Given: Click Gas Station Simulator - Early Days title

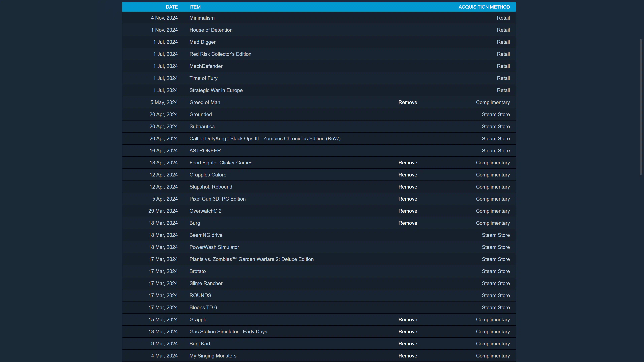Looking at the screenshot, I should (228, 332).
